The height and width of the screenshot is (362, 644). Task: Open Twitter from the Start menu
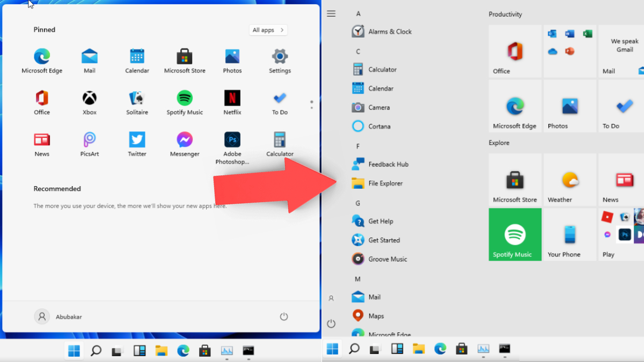click(x=137, y=143)
